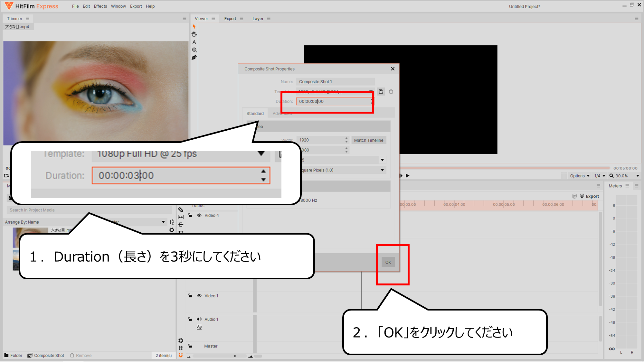The image size is (644, 362).
Task: Click the Name field Composite Shot 1
Action: [x=336, y=82]
